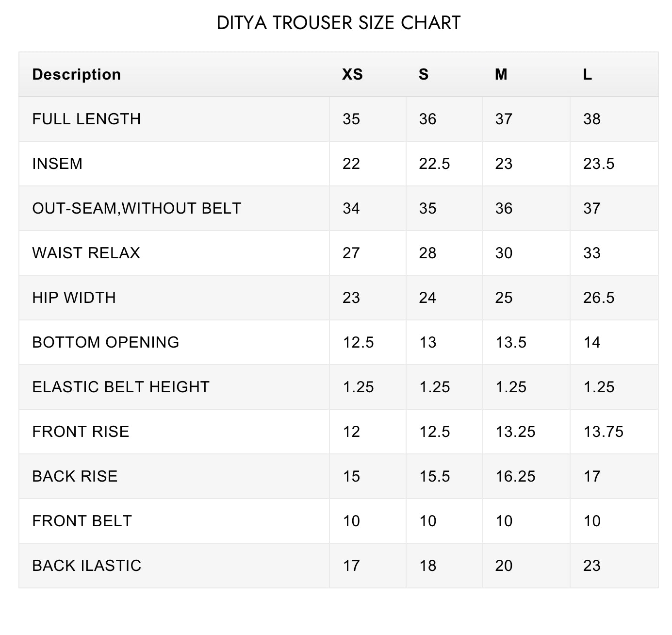The width and height of the screenshot is (672, 635).
Task: Select the OUT-SEAM,WITHOUT BELT row label
Action: (136, 208)
